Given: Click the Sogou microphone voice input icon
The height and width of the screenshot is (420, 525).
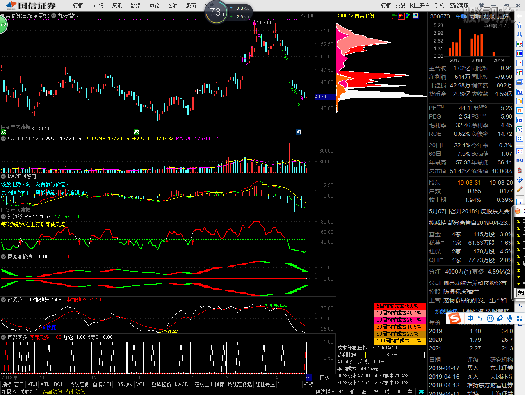Looking at the screenshot, I should point(510,318).
